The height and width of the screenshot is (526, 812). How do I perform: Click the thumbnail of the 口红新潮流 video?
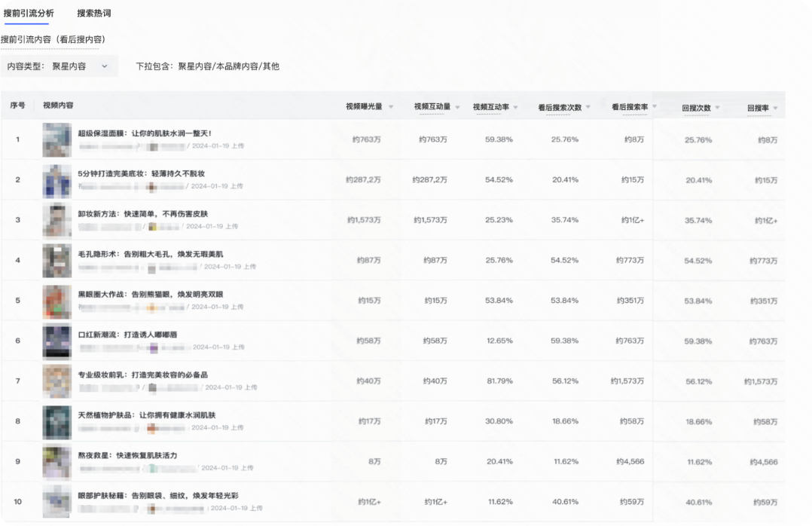click(56, 343)
